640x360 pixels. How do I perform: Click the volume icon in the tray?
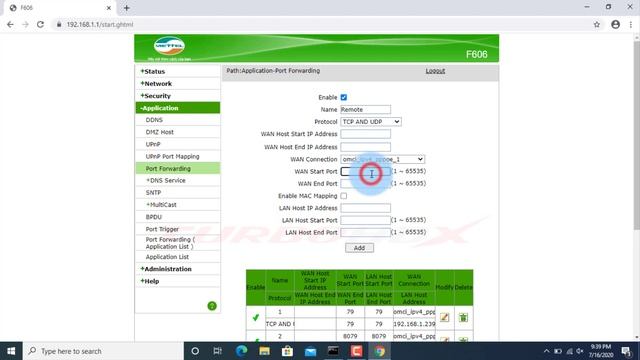[x=580, y=351]
